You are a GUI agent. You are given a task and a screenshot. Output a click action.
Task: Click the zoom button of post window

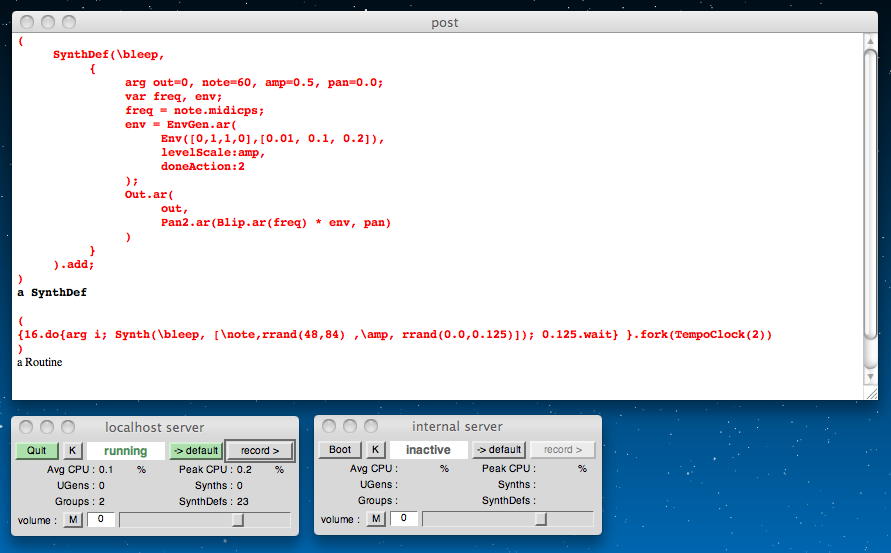click(68, 22)
